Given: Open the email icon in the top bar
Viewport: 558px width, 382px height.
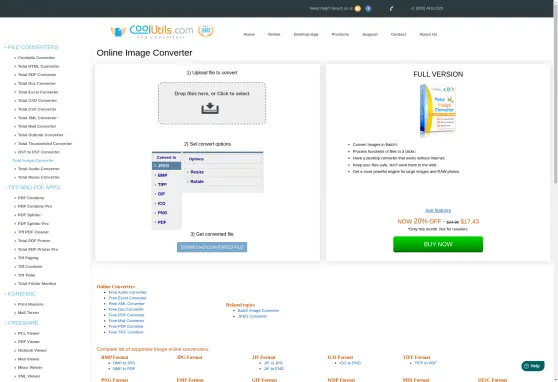Looking at the screenshot, I should [358, 9].
